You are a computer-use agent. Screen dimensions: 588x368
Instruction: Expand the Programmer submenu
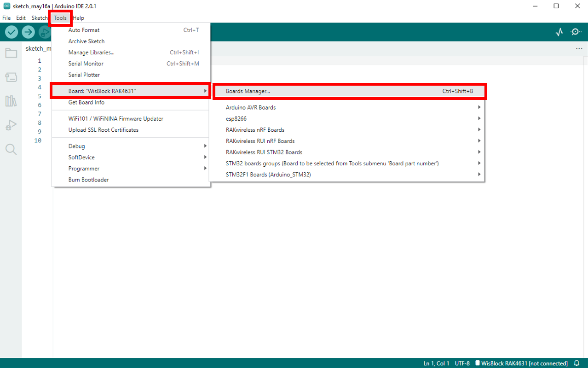pyautogui.click(x=131, y=169)
